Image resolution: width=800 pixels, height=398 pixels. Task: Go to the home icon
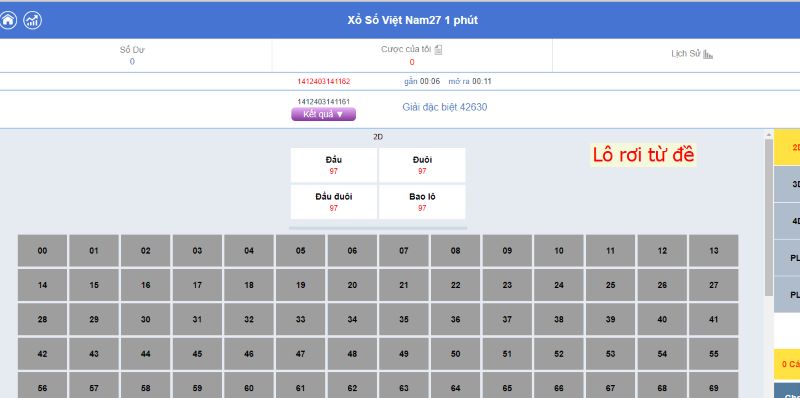[x=8, y=20]
